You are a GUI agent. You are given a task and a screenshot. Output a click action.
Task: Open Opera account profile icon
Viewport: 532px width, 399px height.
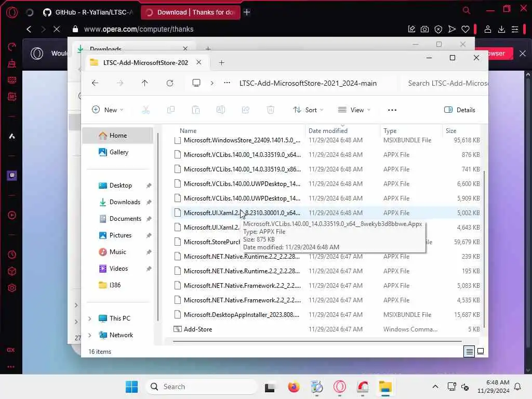[487, 29]
